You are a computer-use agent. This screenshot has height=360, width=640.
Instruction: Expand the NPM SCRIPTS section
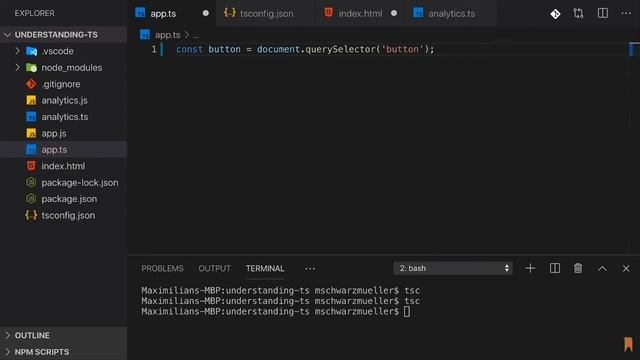coord(63,351)
